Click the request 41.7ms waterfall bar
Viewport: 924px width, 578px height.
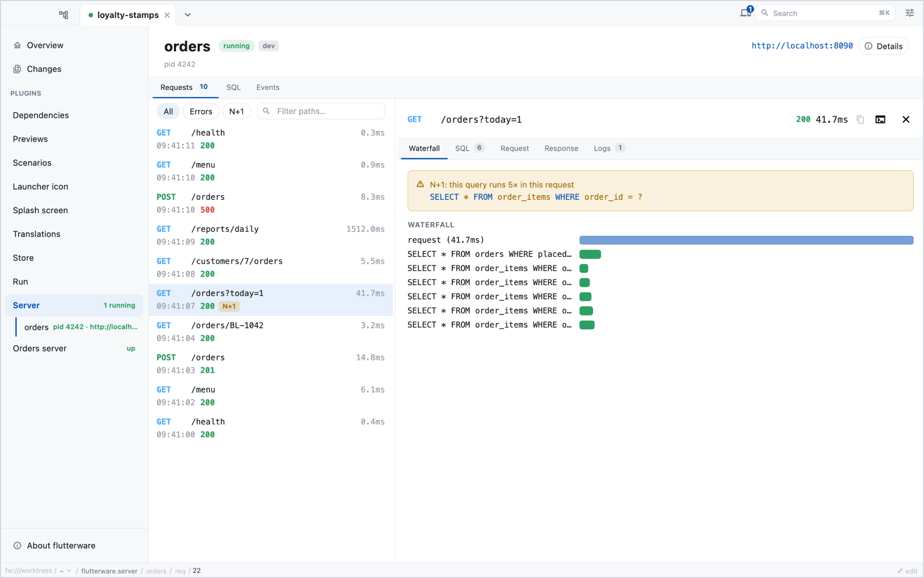746,240
